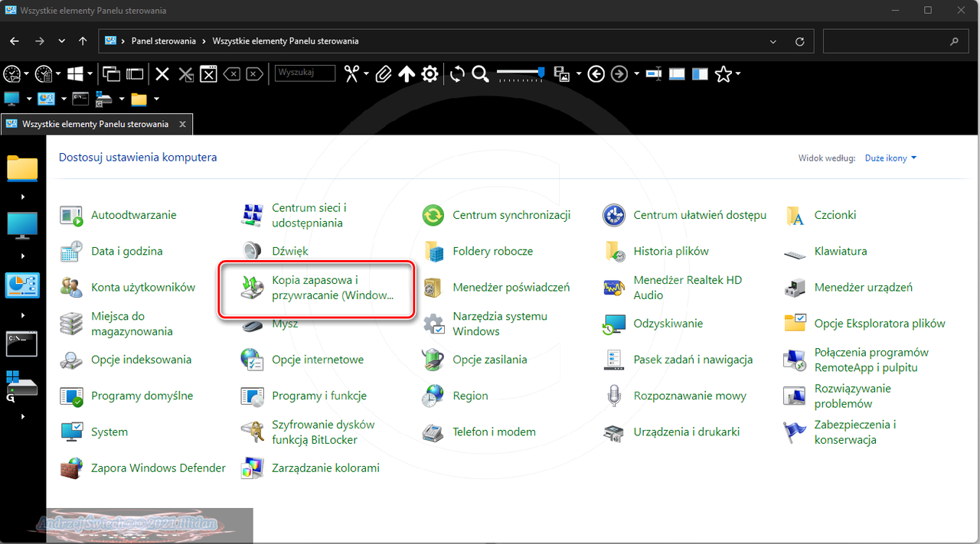Image resolution: width=980 pixels, height=544 pixels.
Task: Click the magnifying glass toolbar icon
Action: click(x=480, y=73)
